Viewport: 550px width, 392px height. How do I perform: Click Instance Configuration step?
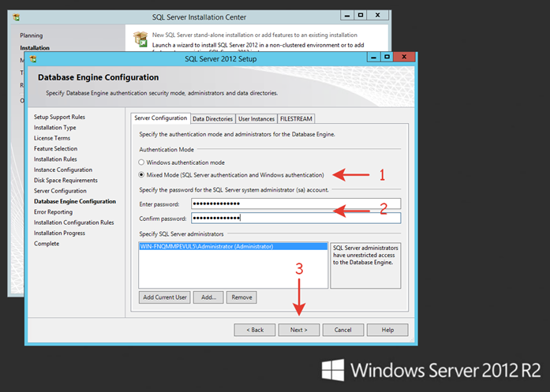pyautogui.click(x=63, y=170)
